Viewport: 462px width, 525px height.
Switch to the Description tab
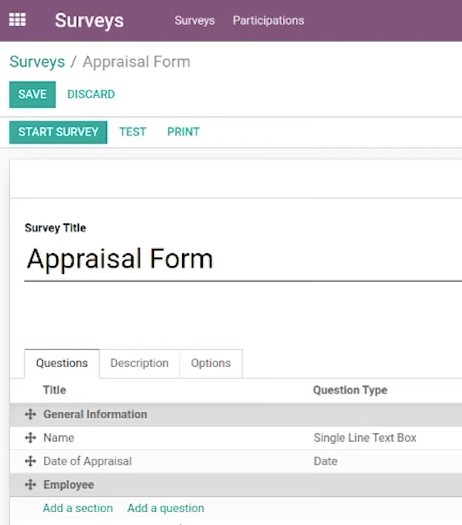click(139, 363)
